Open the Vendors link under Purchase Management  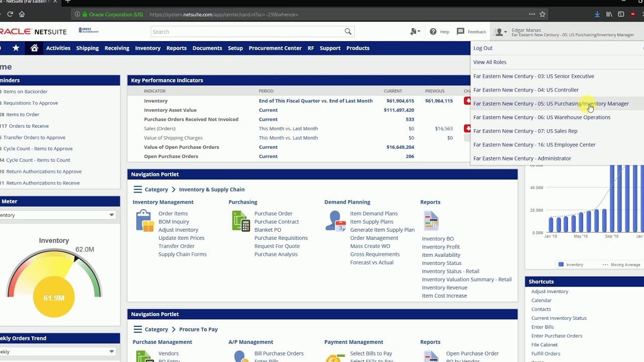pos(169,353)
